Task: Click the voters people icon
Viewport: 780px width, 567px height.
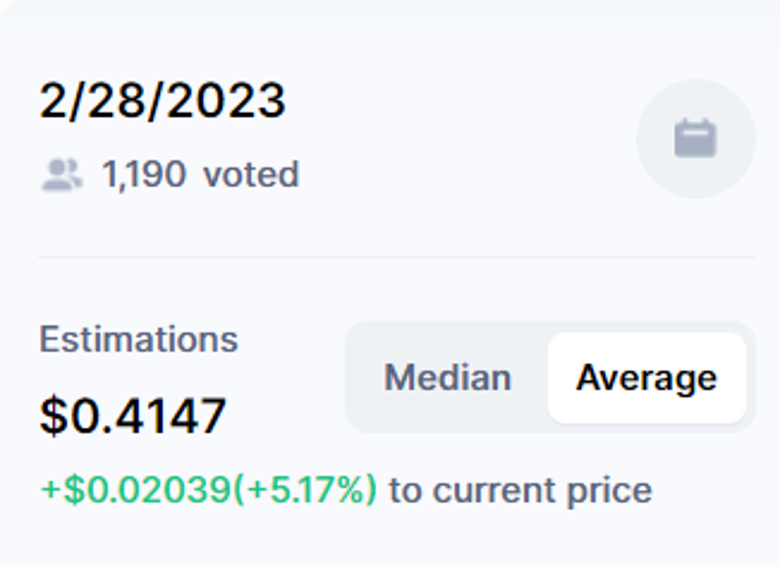Action: [x=62, y=175]
